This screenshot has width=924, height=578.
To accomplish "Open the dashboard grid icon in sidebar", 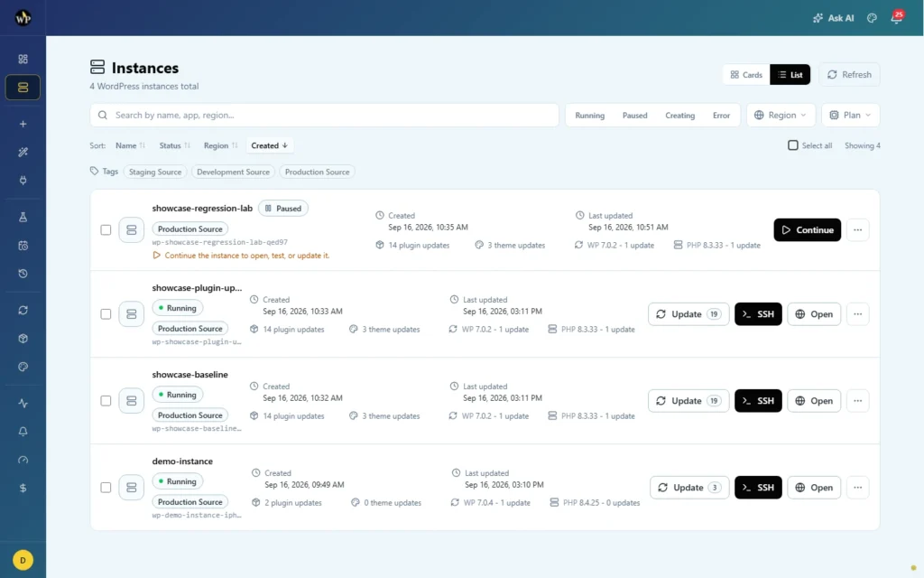I will 23,59.
